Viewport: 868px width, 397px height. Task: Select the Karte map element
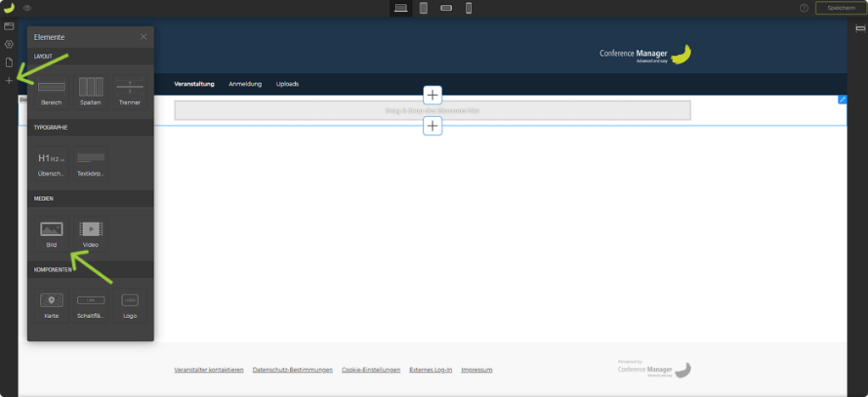[x=52, y=305]
